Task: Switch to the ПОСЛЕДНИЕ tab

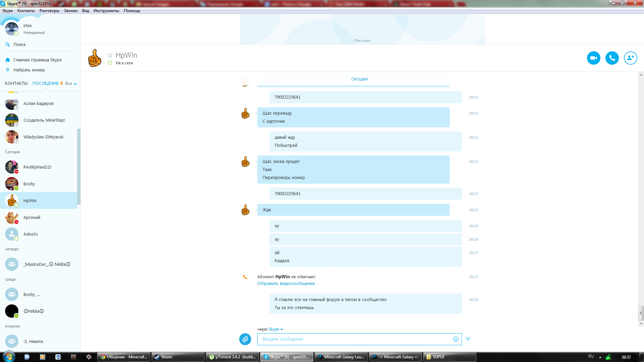Action: point(45,83)
